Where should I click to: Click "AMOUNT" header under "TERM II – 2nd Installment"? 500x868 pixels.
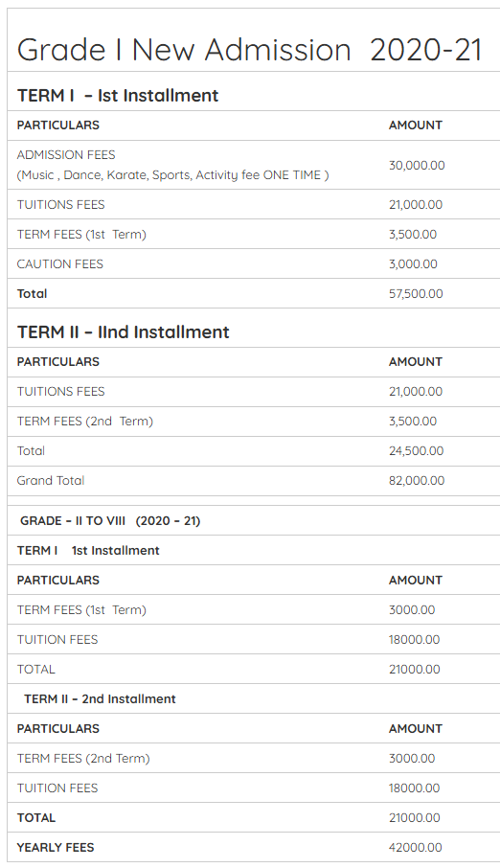tap(416, 729)
